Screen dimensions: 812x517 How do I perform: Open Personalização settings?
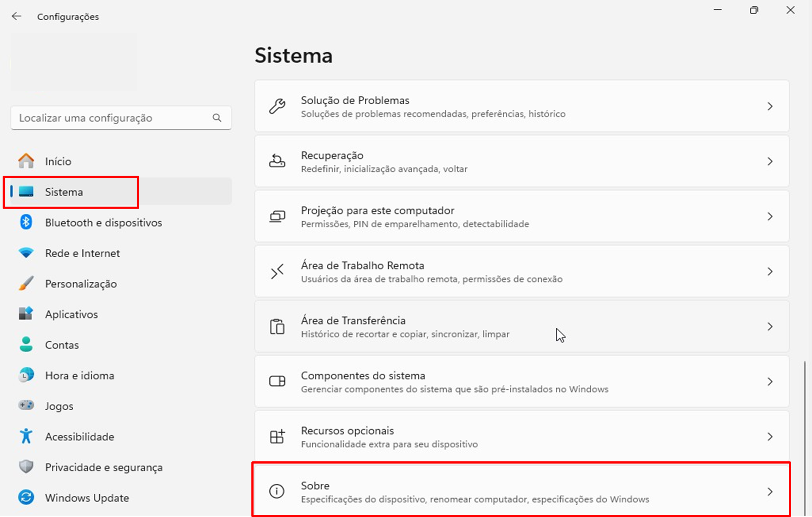pyautogui.click(x=121, y=283)
